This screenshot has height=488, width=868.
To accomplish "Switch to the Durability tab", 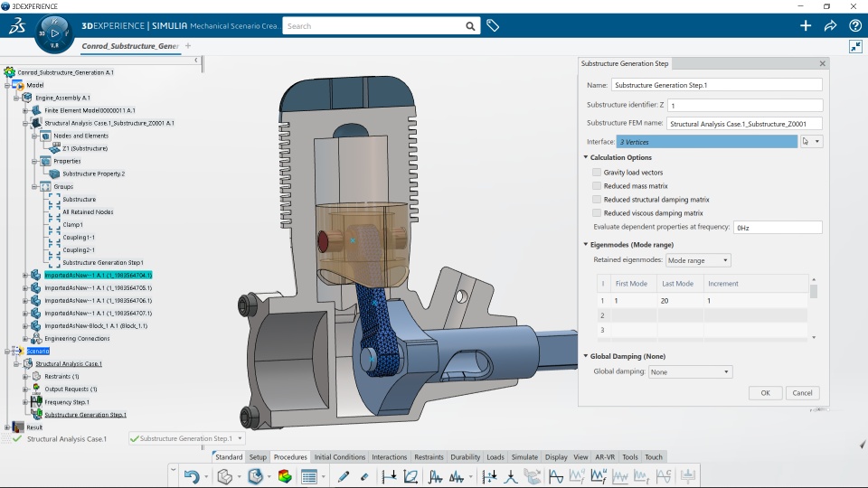I will point(465,457).
